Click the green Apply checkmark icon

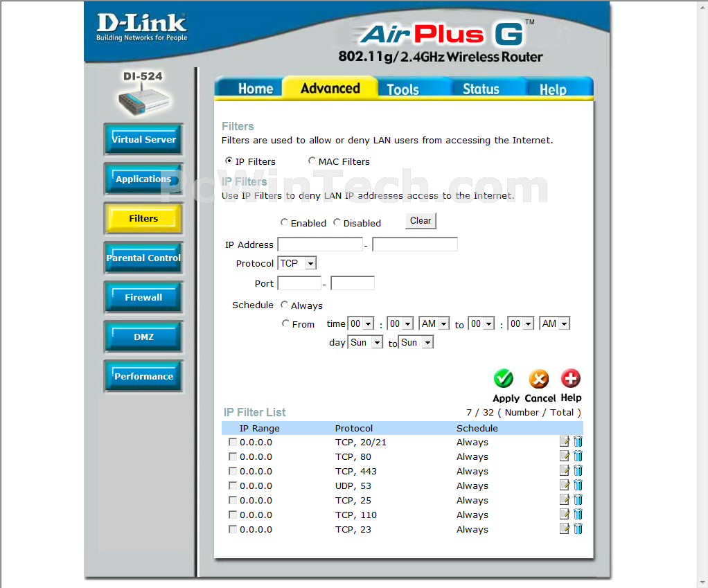click(x=503, y=379)
